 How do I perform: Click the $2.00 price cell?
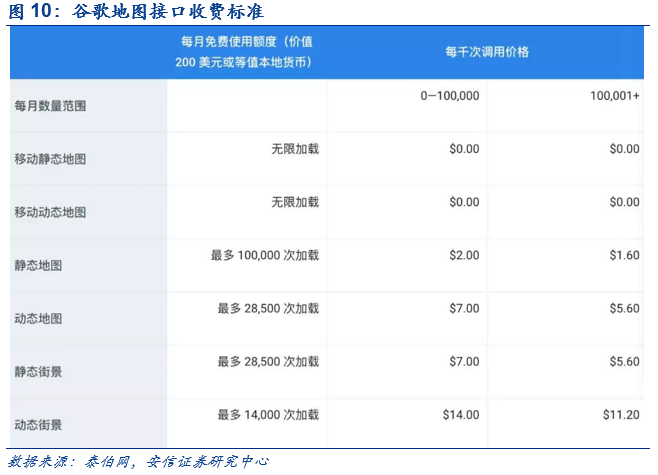pyautogui.click(x=464, y=256)
